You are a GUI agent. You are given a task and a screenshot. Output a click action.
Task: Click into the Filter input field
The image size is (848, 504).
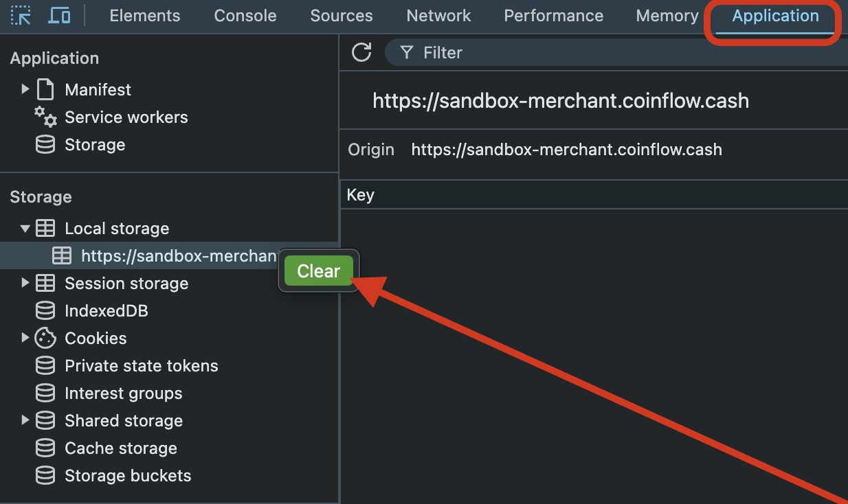616,53
